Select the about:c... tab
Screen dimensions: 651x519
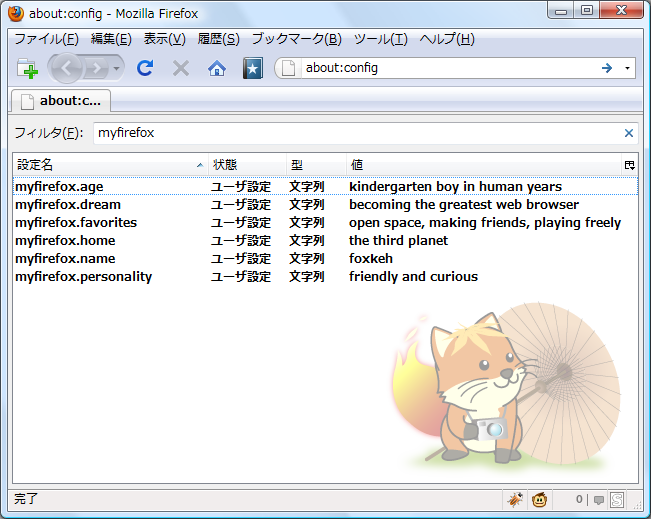pyautogui.click(x=61, y=101)
